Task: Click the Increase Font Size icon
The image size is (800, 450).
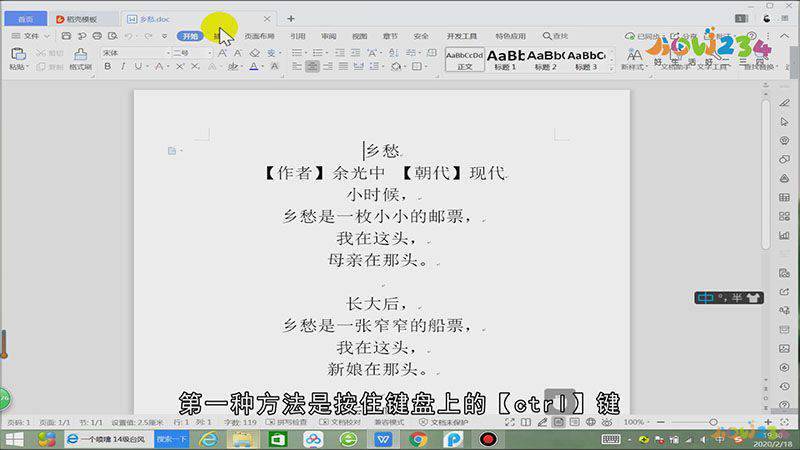Action: [x=222, y=53]
